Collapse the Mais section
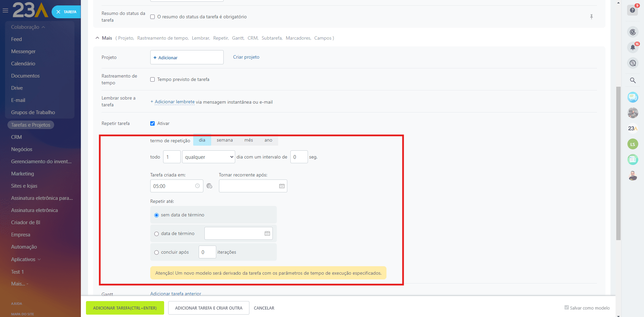Image resolution: width=644 pixels, height=317 pixels. tap(97, 38)
